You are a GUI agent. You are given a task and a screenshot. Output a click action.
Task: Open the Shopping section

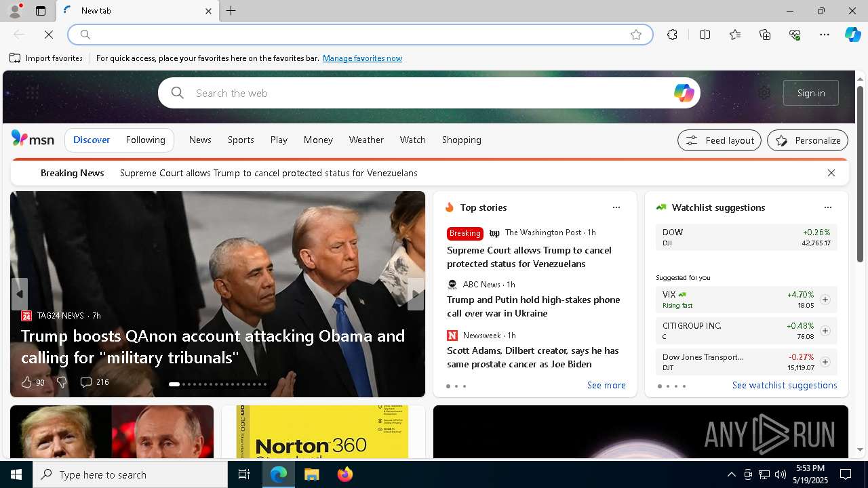tap(461, 140)
